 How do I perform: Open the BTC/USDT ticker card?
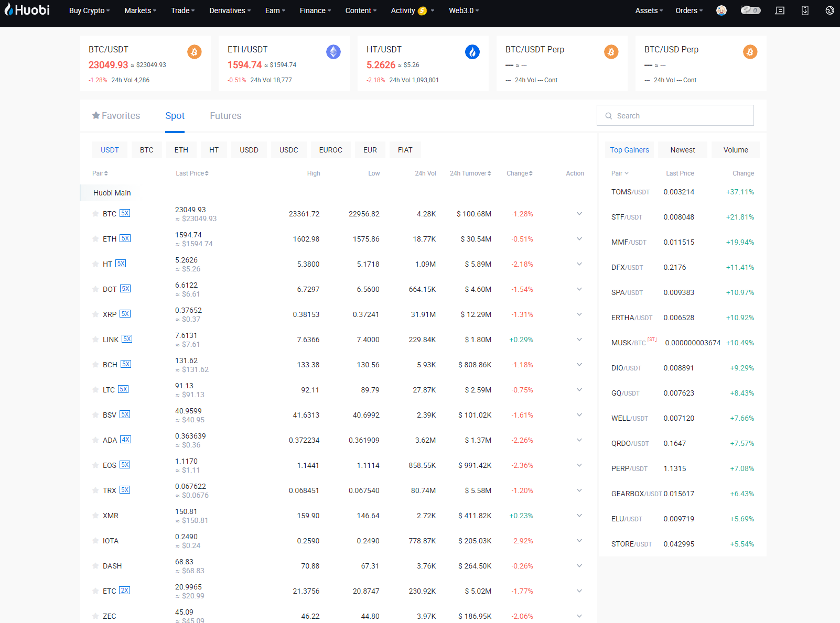[145, 63]
